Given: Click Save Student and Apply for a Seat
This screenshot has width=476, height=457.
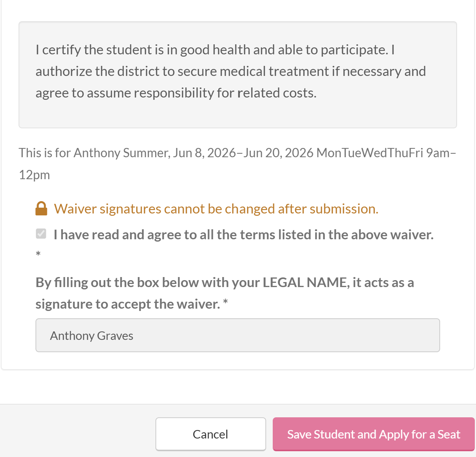Looking at the screenshot, I should (x=373, y=434).
